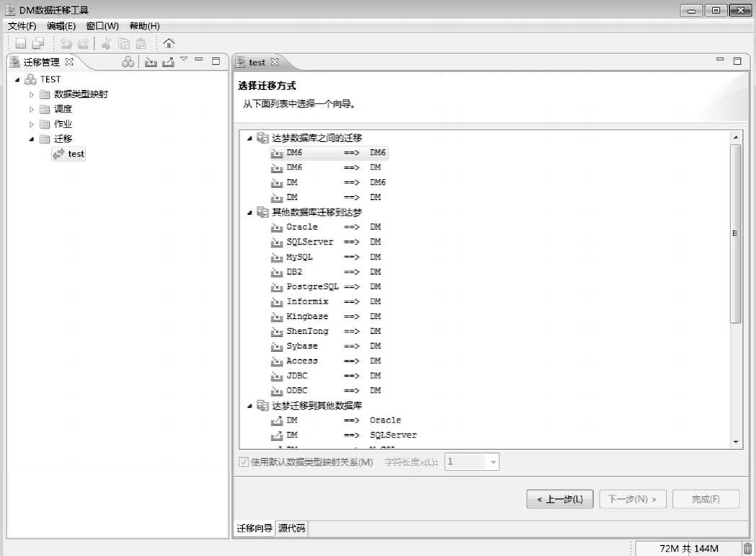This screenshot has width=756, height=556.
Task: Open the 文件(F) menu
Action: (22, 26)
